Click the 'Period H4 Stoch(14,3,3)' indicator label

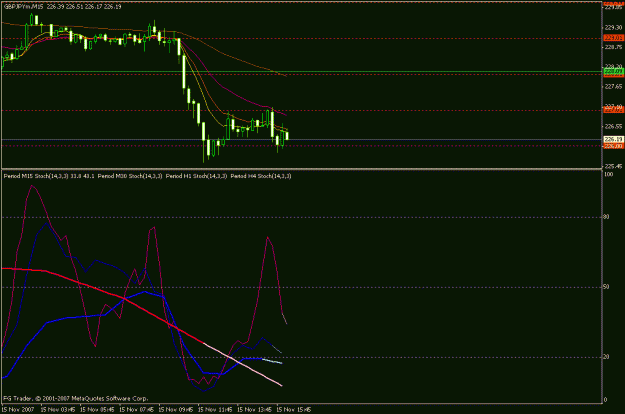tap(261, 176)
